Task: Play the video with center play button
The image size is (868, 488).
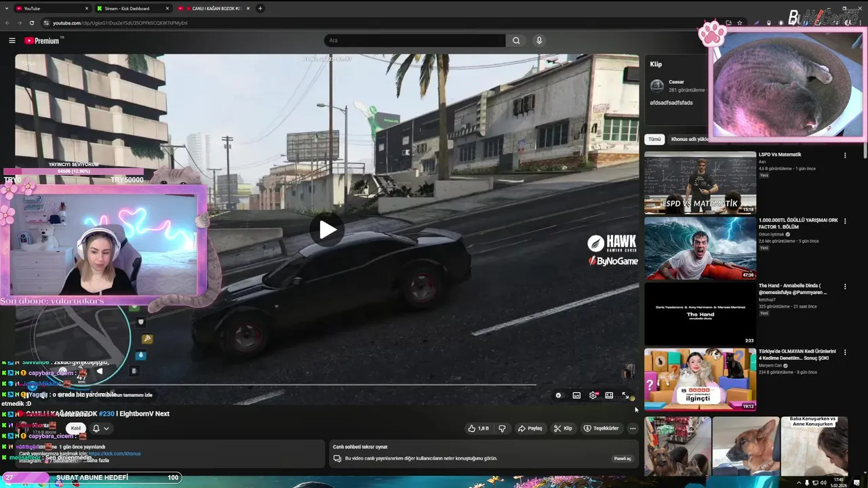Action: click(328, 229)
